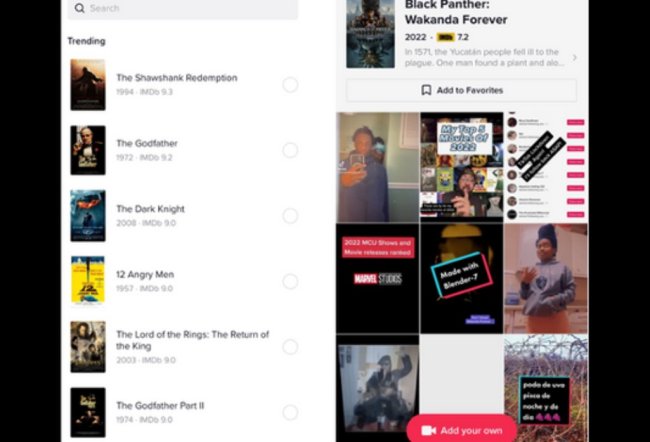Image resolution: width=650 pixels, height=442 pixels.
Task: Open the Made with Blender video
Action: (462, 278)
